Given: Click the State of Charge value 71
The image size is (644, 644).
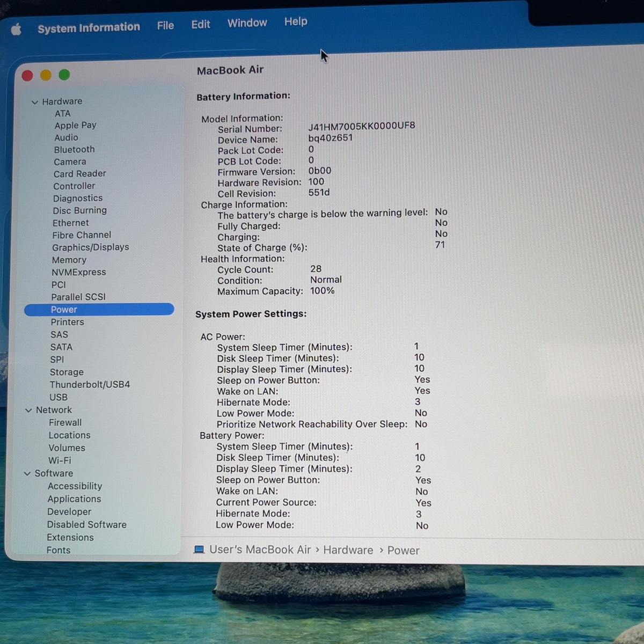Looking at the screenshot, I should 440,245.
